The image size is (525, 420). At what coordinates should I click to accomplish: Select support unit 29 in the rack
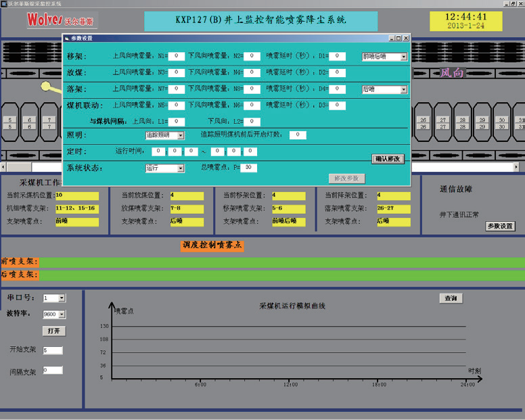pyautogui.click(x=482, y=122)
